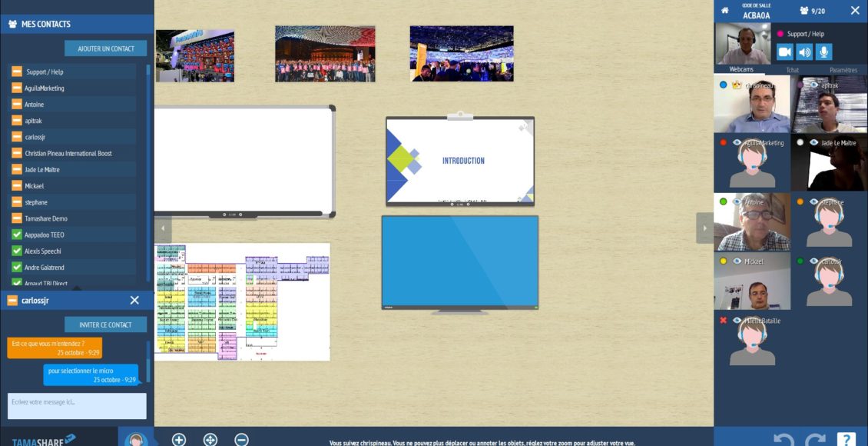
Task: Collapse left contacts panel with arrow
Action: point(163,228)
